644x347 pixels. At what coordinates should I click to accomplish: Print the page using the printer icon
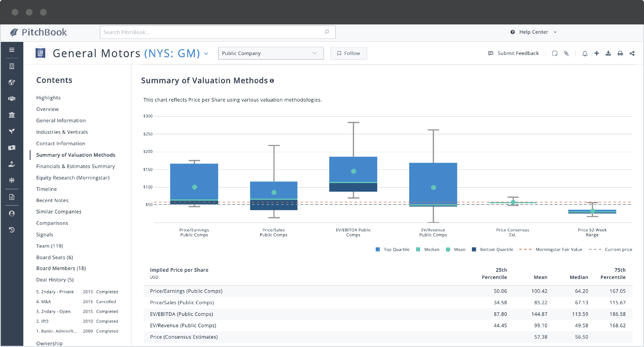point(620,53)
